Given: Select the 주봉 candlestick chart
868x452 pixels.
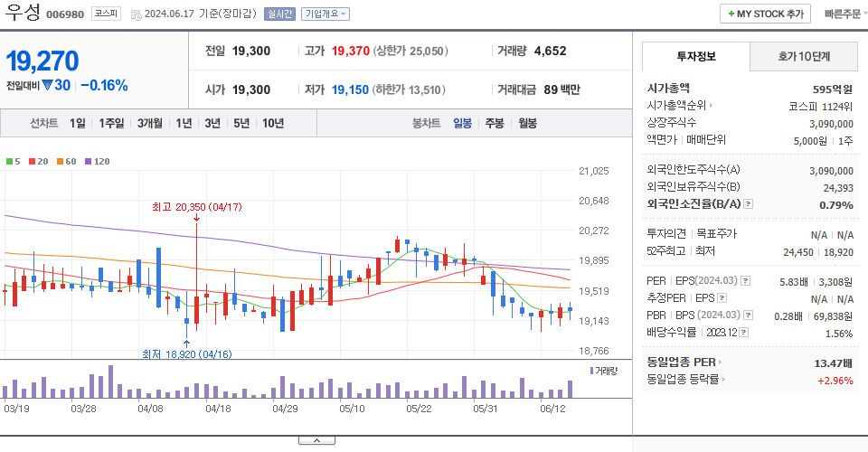Looking at the screenshot, I should 495,123.
